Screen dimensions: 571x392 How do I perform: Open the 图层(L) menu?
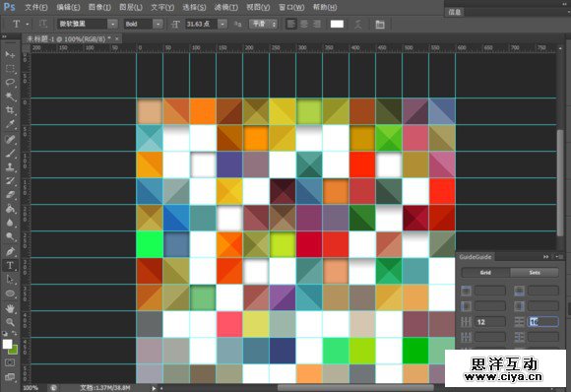click(x=131, y=7)
